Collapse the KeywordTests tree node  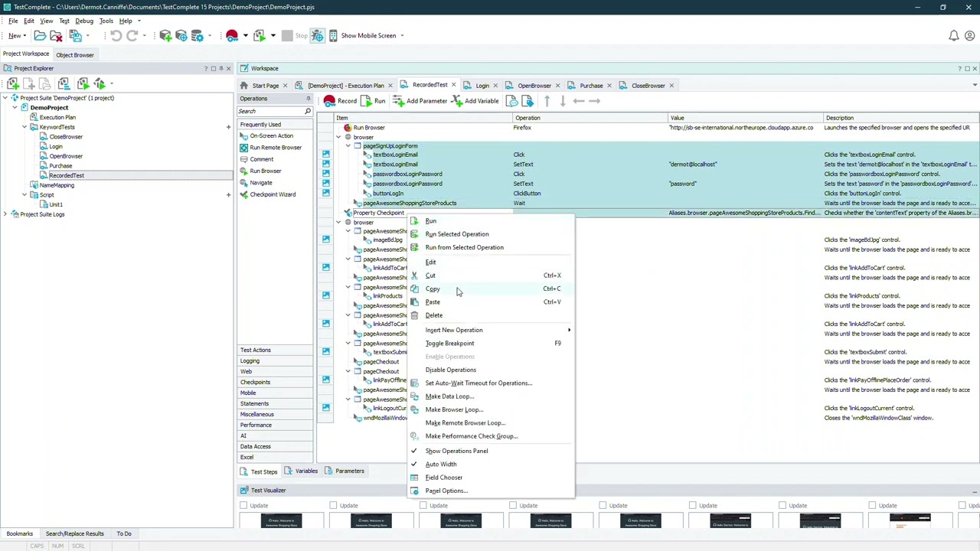click(24, 127)
